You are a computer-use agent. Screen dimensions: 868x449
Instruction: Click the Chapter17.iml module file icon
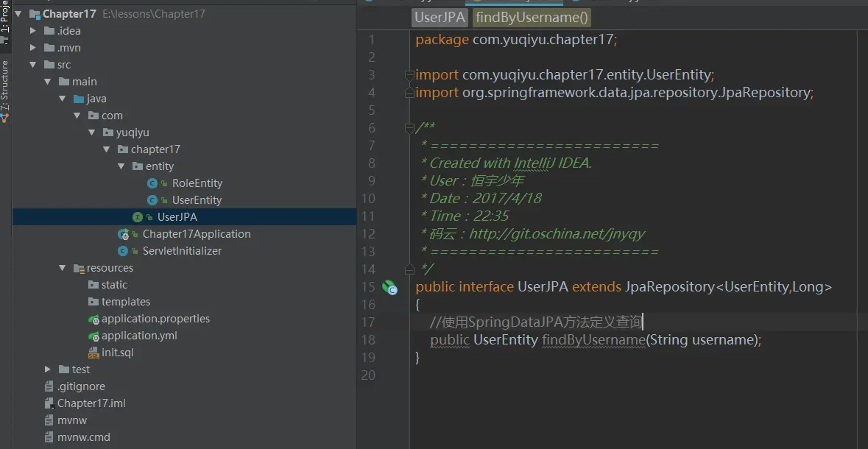pos(49,403)
